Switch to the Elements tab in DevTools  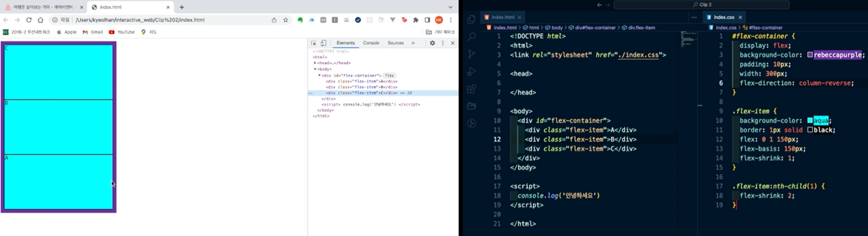[x=346, y=43]
